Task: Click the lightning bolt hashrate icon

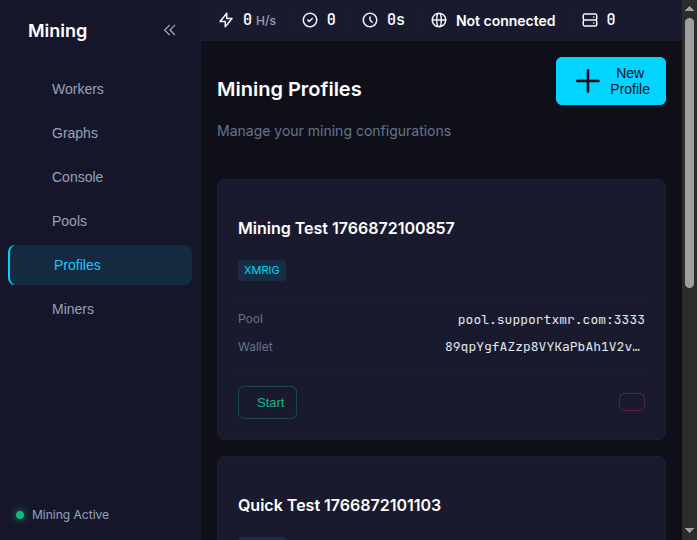Action: (x=226, y=20)
